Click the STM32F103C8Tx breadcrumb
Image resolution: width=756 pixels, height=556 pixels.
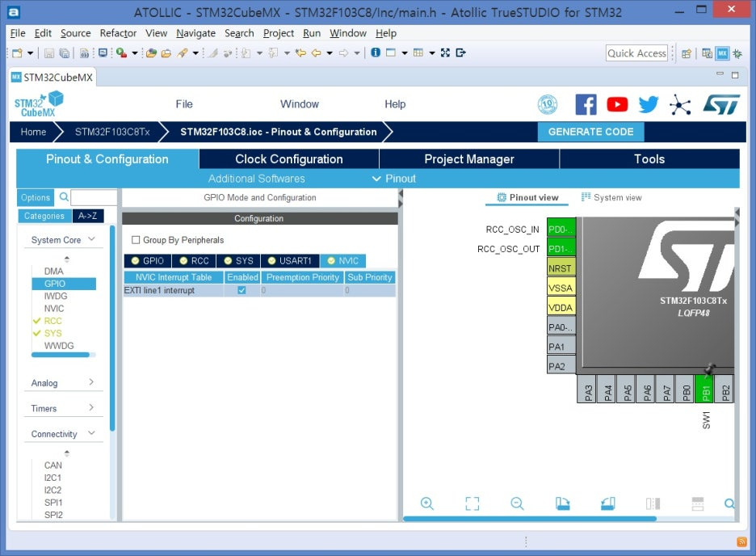[112, 132]
